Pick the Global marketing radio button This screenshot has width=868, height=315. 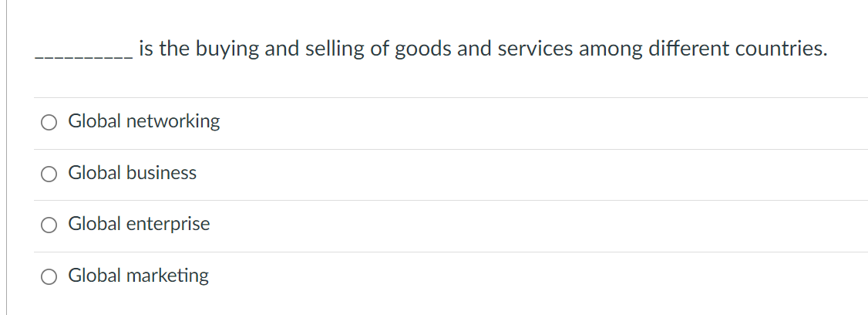coord(49,276)
